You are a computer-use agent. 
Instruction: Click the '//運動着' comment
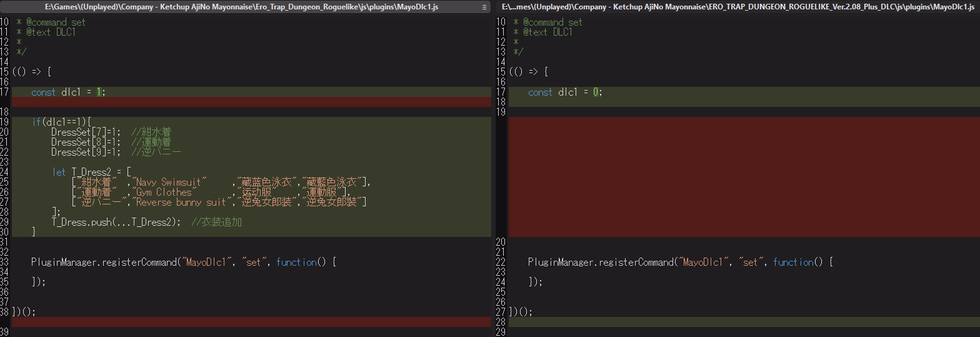point(151,142)
